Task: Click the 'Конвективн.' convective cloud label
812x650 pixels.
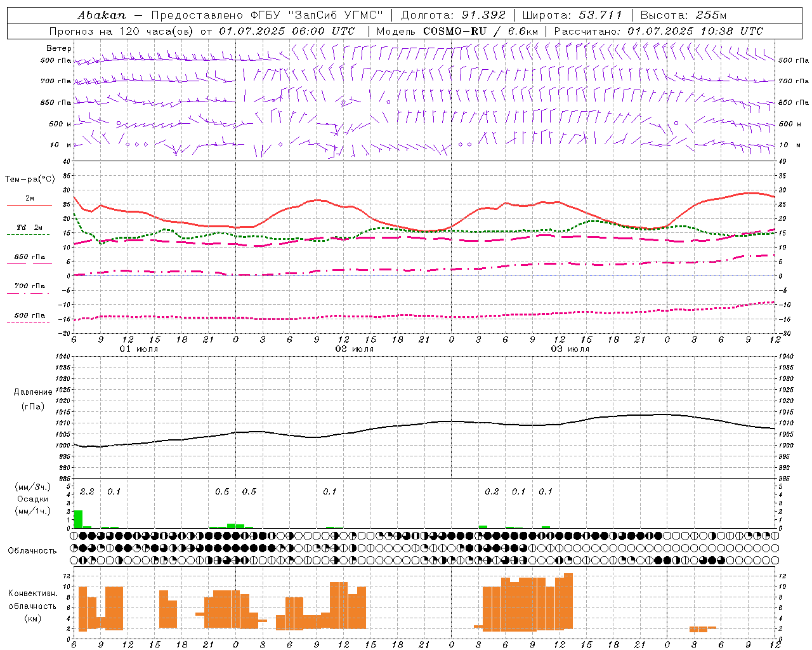Action: tap(32, 594)
